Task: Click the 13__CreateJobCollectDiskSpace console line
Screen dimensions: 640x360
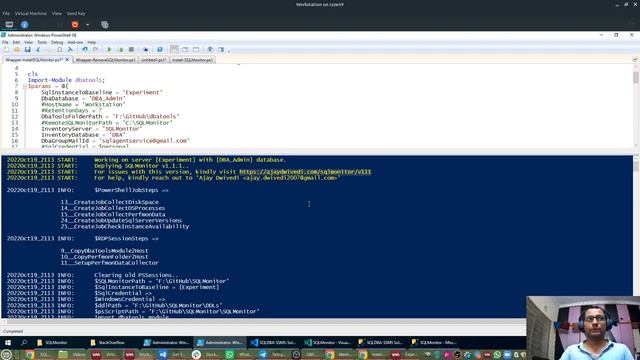Action: point(110,202)
